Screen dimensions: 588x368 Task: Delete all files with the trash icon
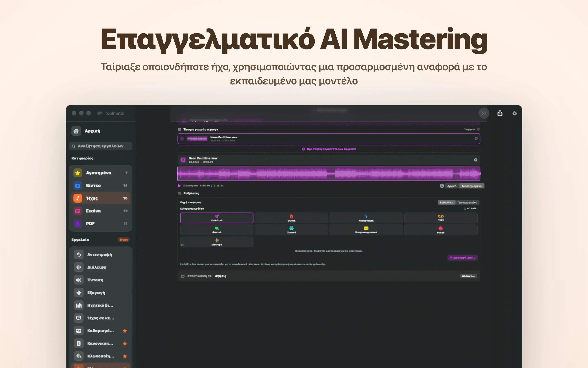[x=478, y=129]
